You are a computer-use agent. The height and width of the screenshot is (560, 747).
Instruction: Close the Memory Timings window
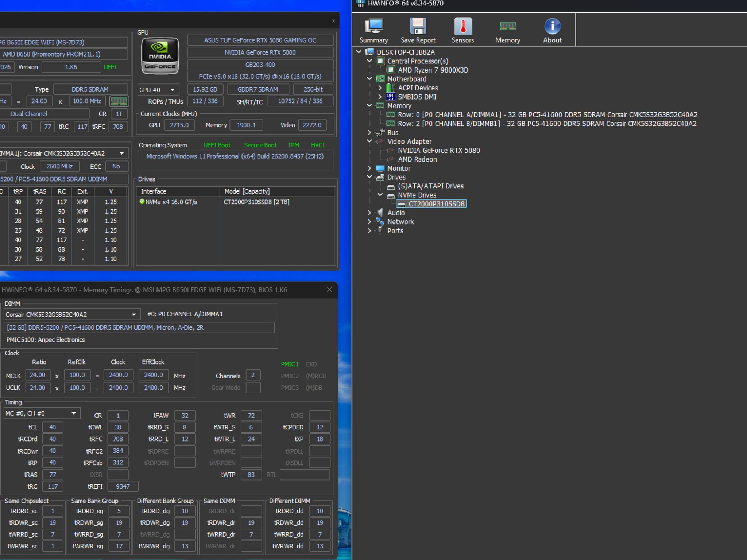[329, 289]
